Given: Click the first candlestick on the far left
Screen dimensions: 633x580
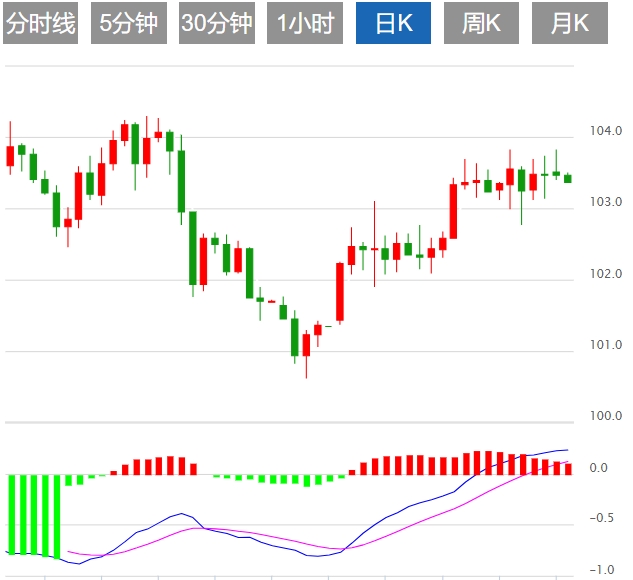Looking at the screenshot, I should (x=11, y=156).
